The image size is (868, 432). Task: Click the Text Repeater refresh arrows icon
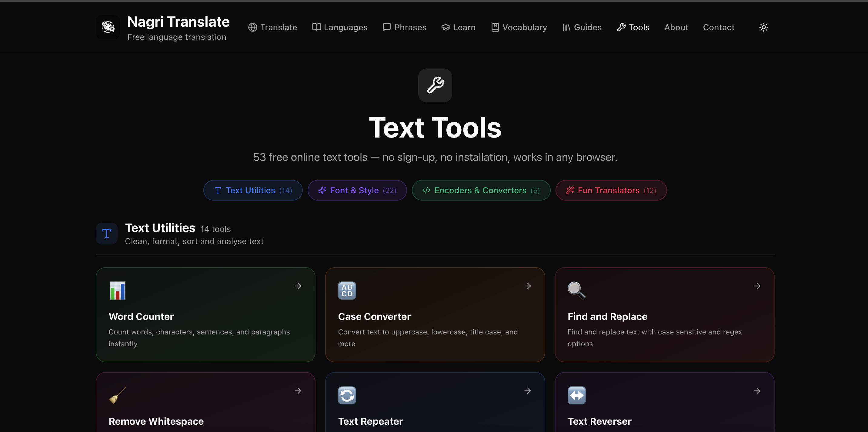[x=347, y=395]
